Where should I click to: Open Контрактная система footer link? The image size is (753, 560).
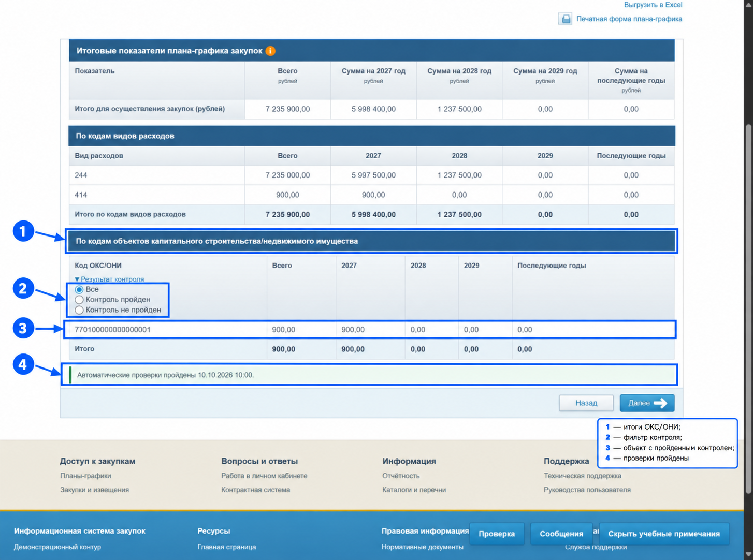coord(255,490)
